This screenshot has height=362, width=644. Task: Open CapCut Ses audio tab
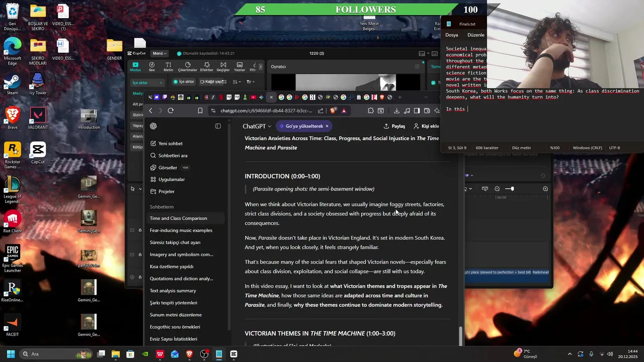click(151, 67)
